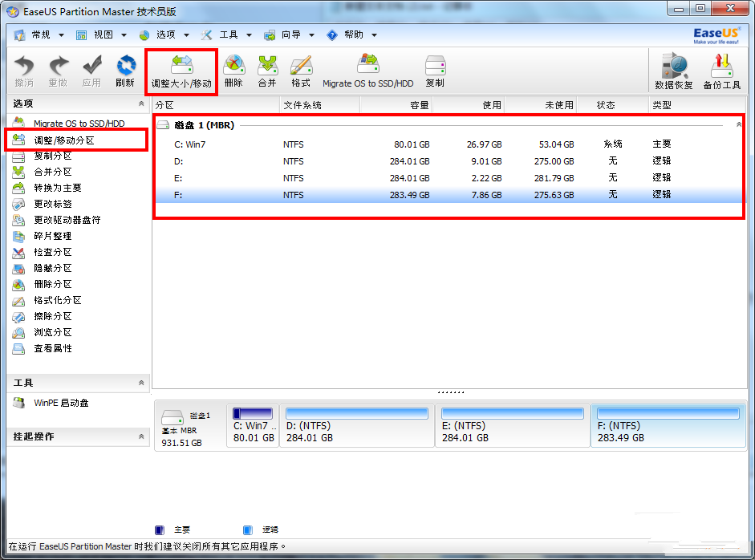Open 浏览分区 from the sidebar
This screenshot has width=755, height=560.
[x=43, y=332]
